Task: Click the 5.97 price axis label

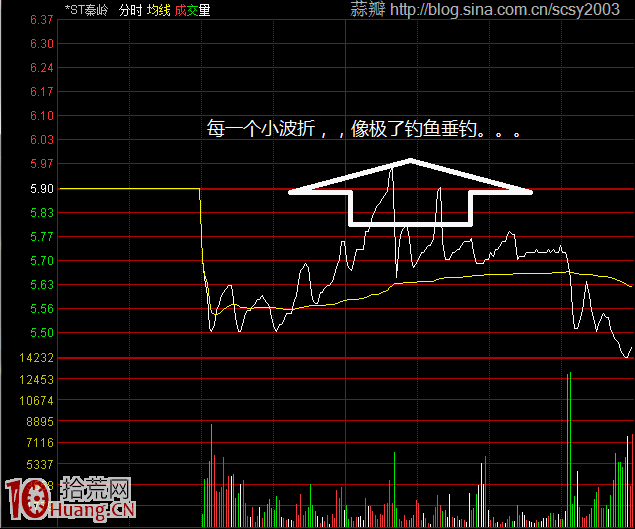Action: (42, 164)
